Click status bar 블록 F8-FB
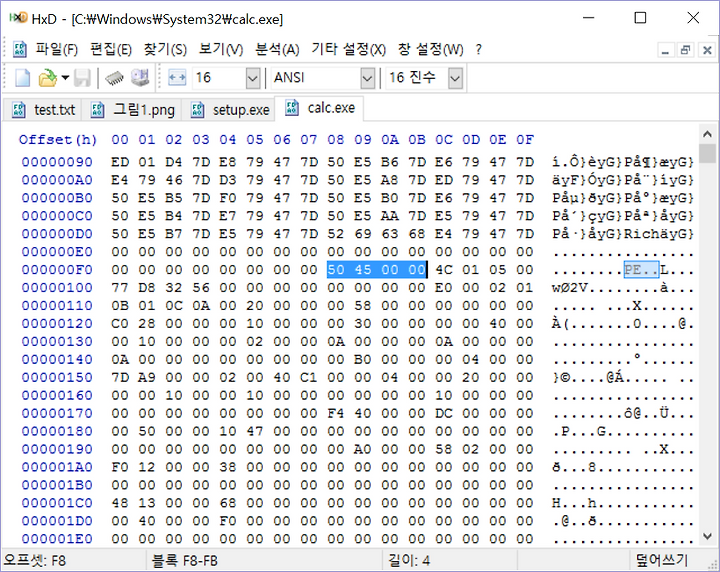The width and height of the screenshot is (720, 572). pos(185,561)
